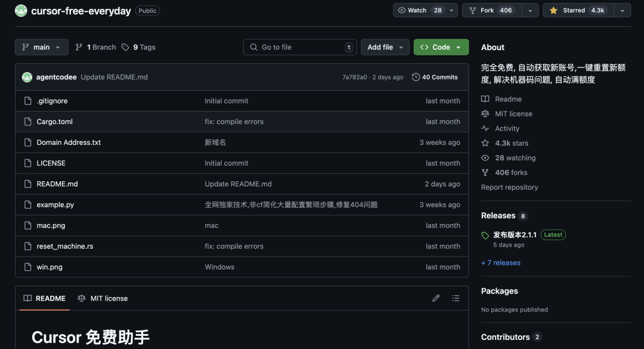This screenshot has width=644, height=349.
Task: Switch to the MIT license tab
Action: click(x=103, y=298)
